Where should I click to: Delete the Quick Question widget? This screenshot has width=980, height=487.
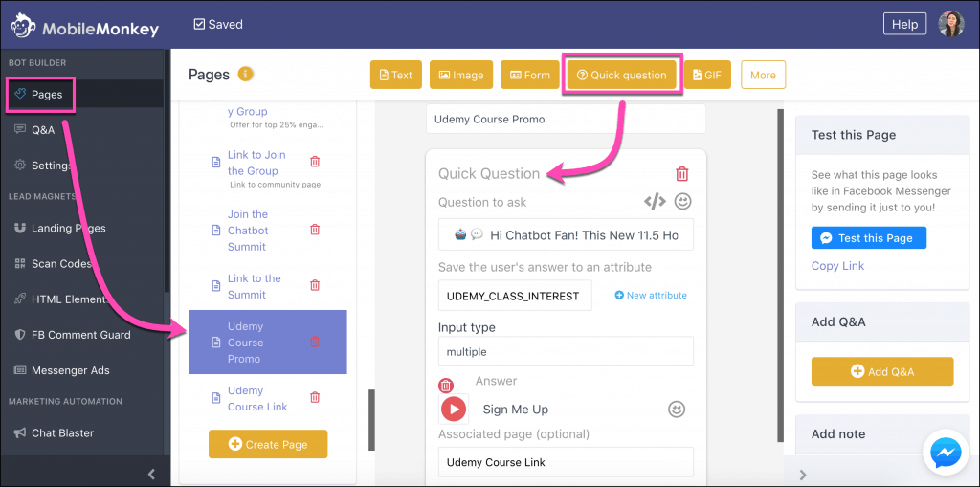click(682, 174)
